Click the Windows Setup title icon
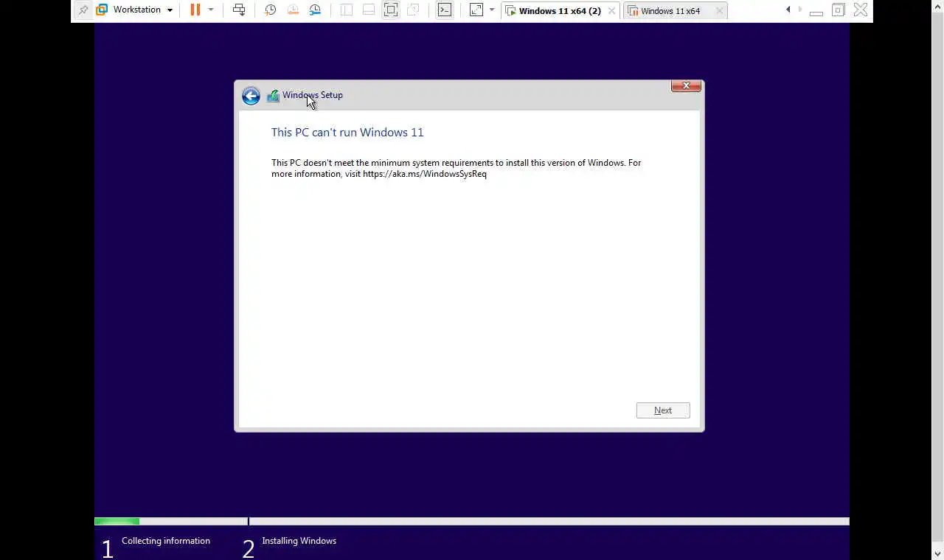The width and height of the screenshot is (944, 560). pos(273,96)
